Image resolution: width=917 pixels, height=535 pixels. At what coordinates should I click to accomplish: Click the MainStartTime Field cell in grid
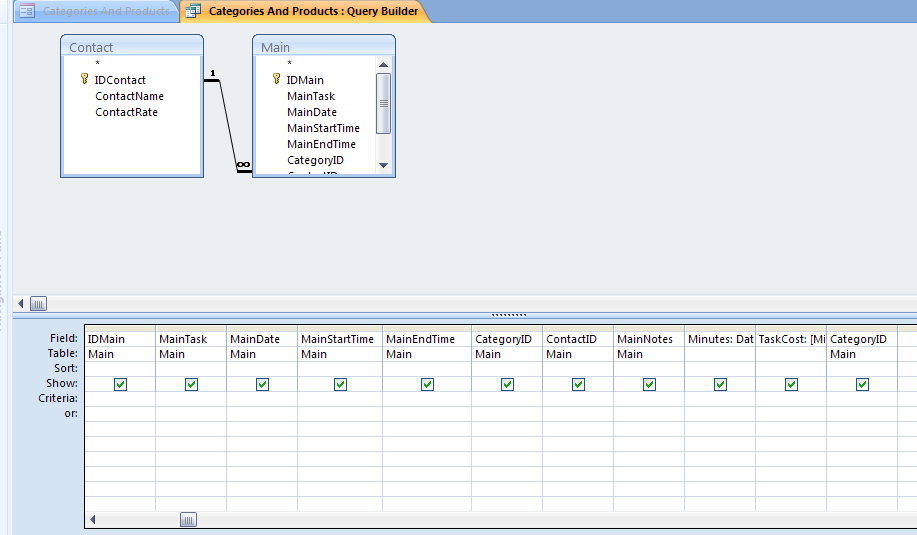(340, 339)
